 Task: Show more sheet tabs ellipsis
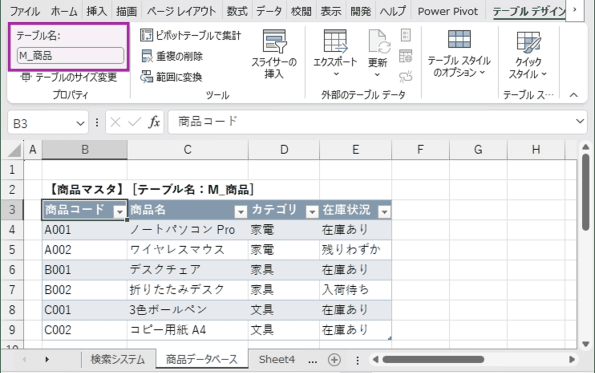pos(313,361)
